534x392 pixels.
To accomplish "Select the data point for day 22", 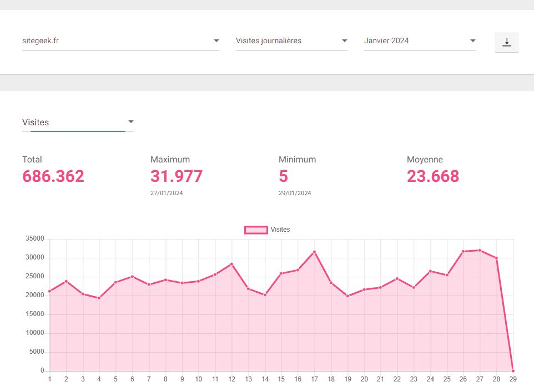I will pos(397,278).
